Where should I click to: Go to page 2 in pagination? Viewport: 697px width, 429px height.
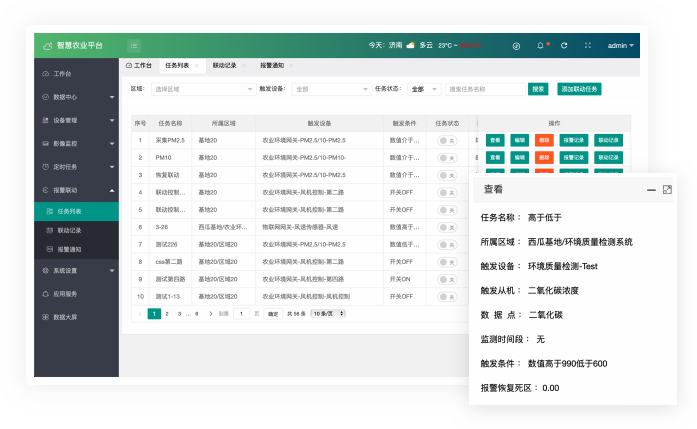pos(166,313)
